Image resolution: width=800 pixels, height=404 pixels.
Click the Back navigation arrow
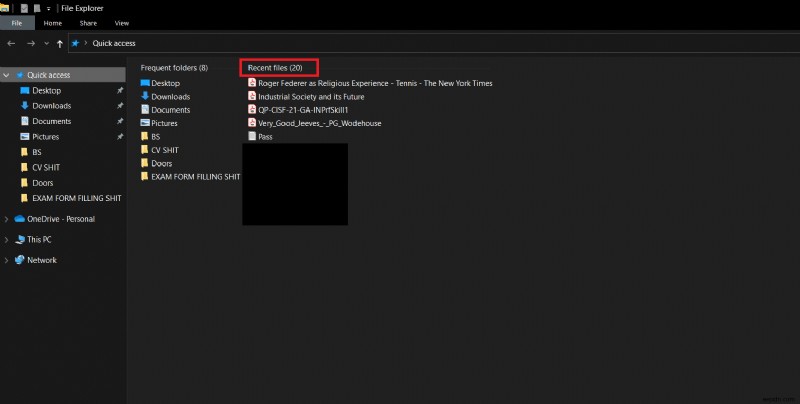pos(11,43)
